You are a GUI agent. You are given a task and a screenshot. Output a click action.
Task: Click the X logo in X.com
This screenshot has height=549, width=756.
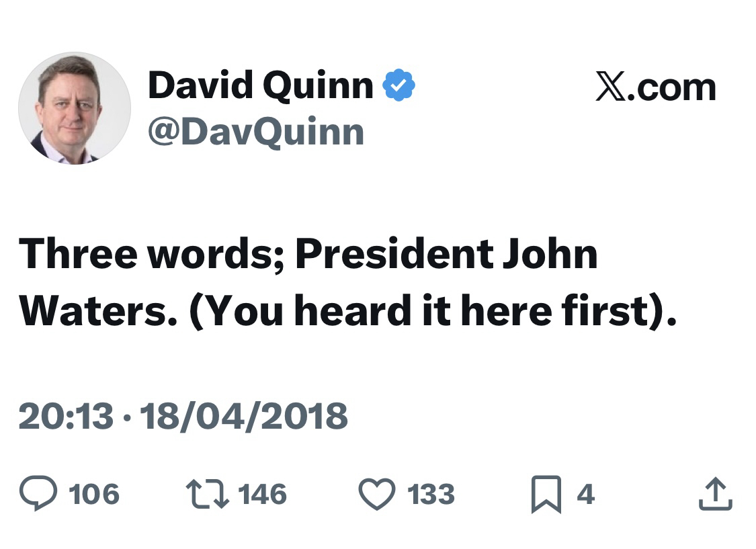coord(611,87)
